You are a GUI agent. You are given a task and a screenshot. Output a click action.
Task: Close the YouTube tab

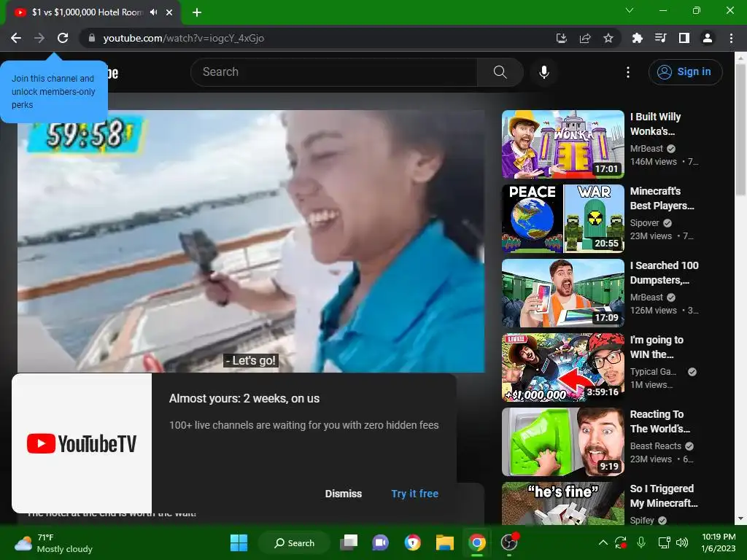coord(169,12)
